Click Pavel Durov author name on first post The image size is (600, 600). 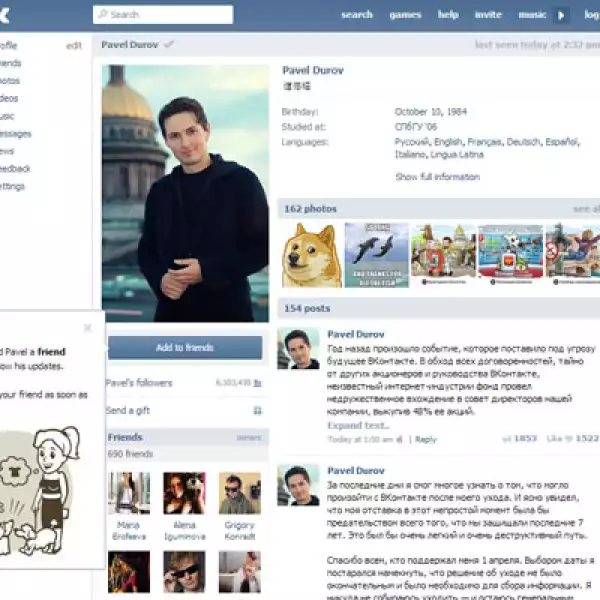[356, 334]
